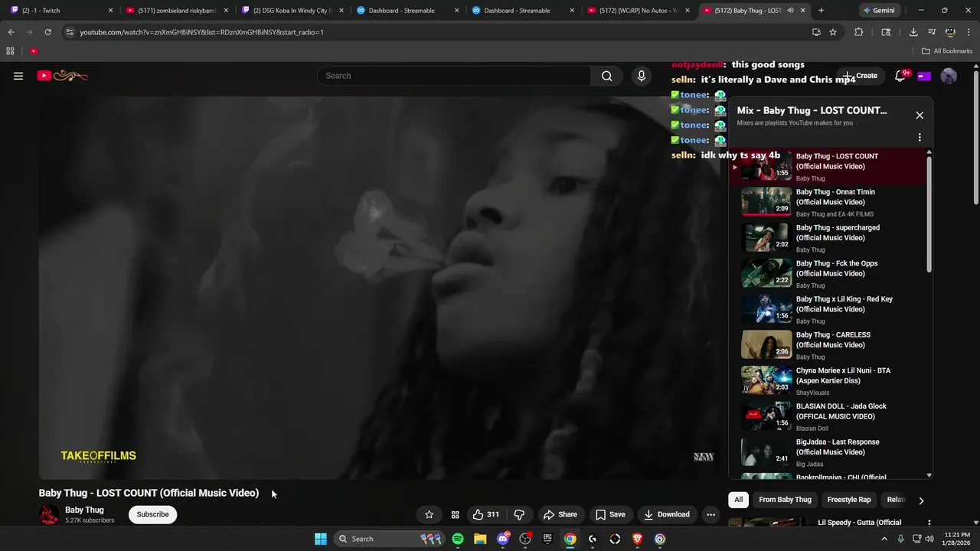The image size is (980, 551).
Task: Click the star icon beside the like button
Action: (x=429, y=514)
